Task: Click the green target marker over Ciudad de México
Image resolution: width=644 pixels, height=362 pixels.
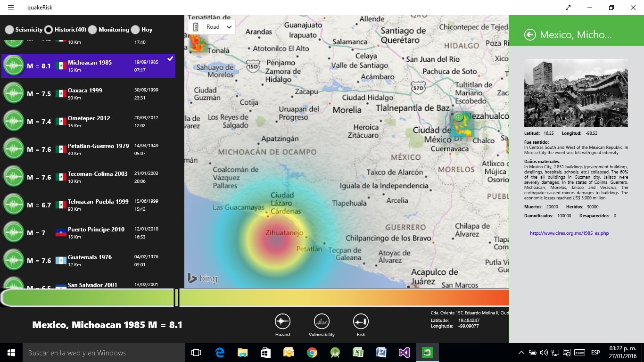Action: pyautogui.click(x=458, y=116)
